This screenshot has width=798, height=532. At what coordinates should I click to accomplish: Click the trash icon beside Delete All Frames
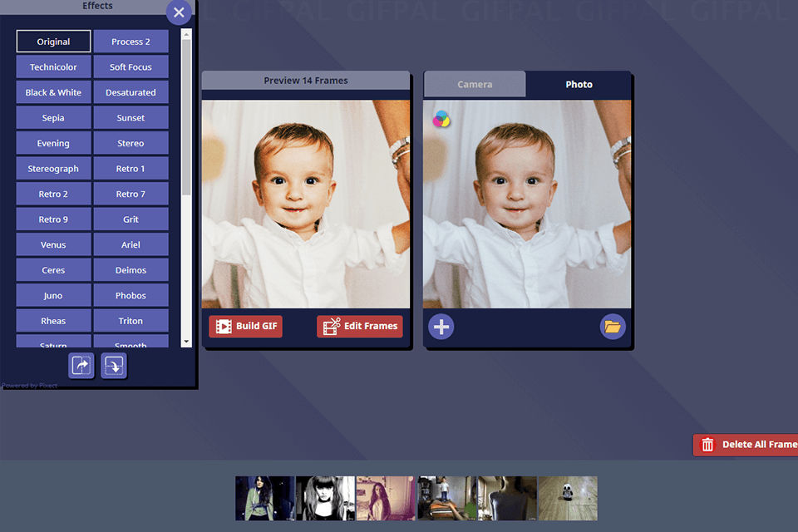tap(707, 445)
